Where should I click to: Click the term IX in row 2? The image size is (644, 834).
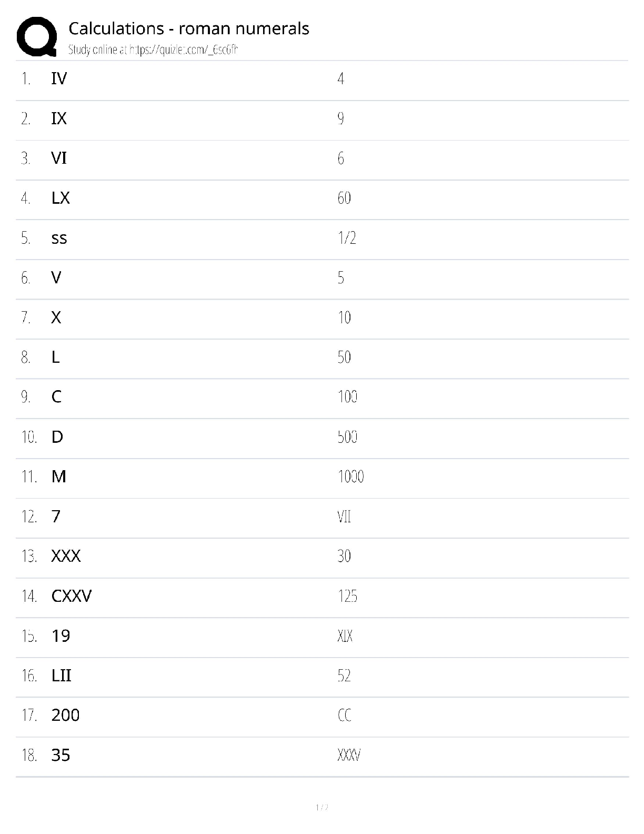tap(59, 118)
